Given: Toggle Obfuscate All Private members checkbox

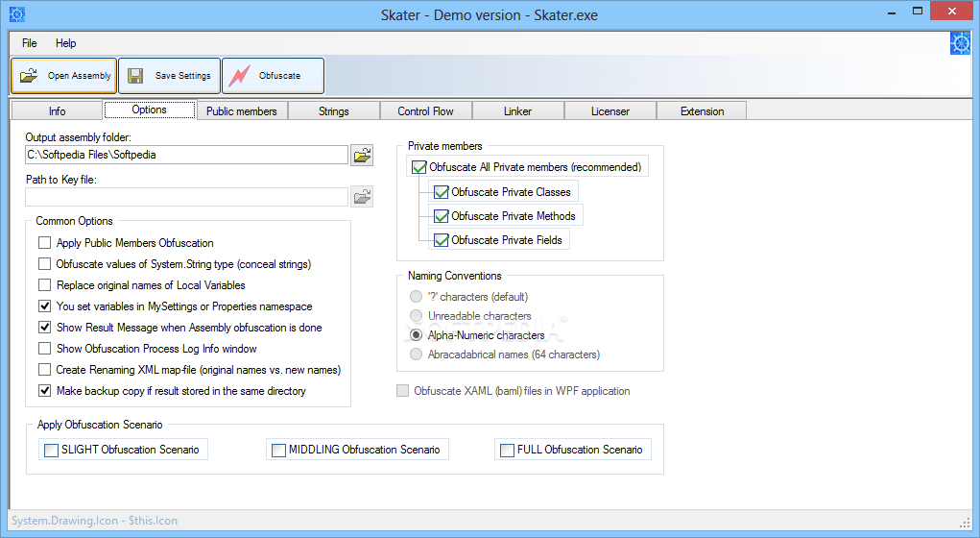Looking at the screenshot, I should click(x=418, y=168).
